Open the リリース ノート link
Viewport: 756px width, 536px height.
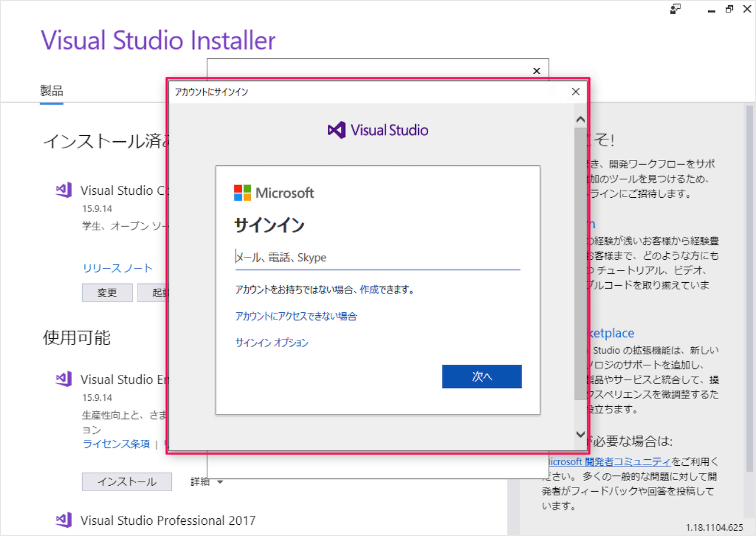[118, 268]
